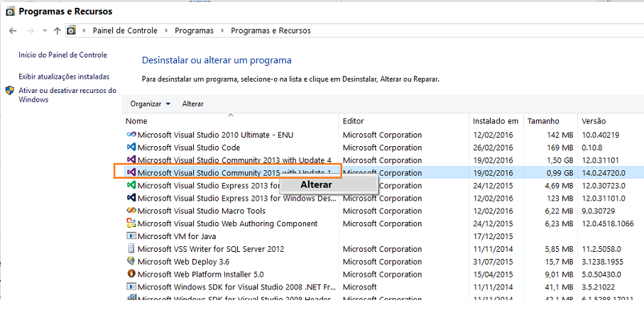This screenshot has width=644, height=332.
Task: Select Microsoft VM for Java
Action: pyautogui.click(x=177, y=236)
